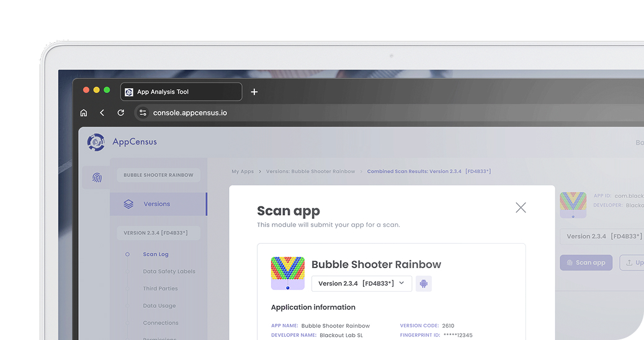The width and height of the screenshot is (644, 340).
Task: Open Data Safety Labels in sidebar
Action: pos(169,271)
